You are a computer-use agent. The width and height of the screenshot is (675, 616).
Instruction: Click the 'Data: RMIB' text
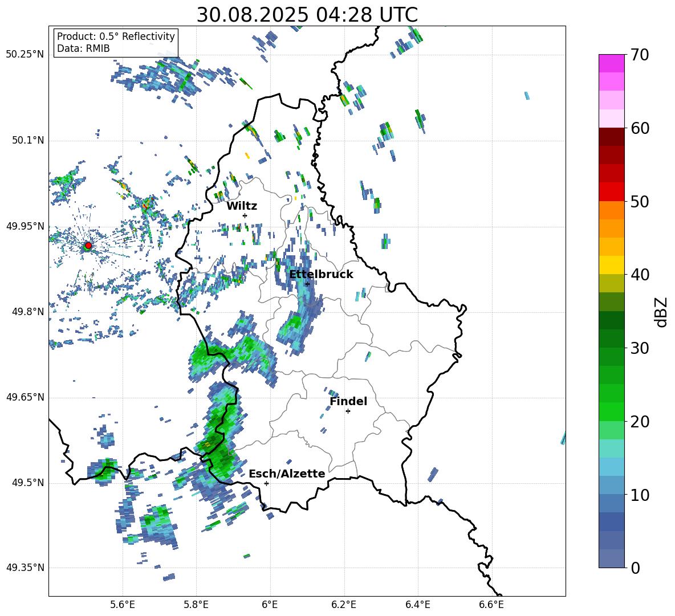tap(83, 48)
